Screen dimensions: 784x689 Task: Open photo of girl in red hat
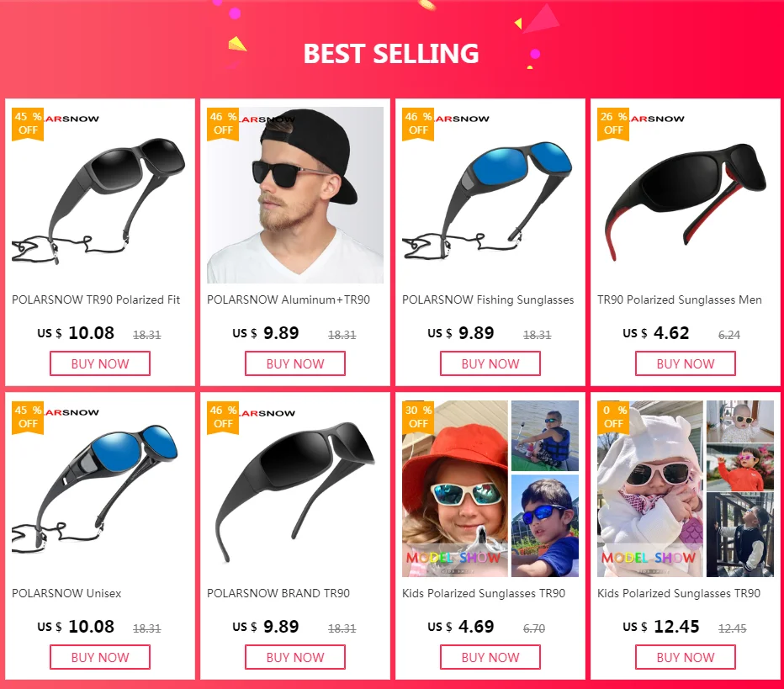coord(455,489)
